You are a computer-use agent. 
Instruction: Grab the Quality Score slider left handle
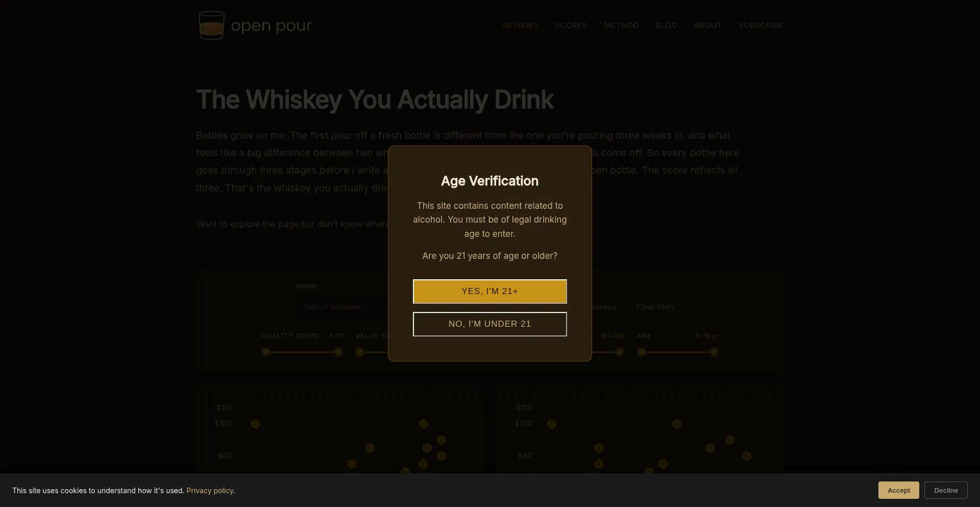pyautogui.click(x=265, y=352)
